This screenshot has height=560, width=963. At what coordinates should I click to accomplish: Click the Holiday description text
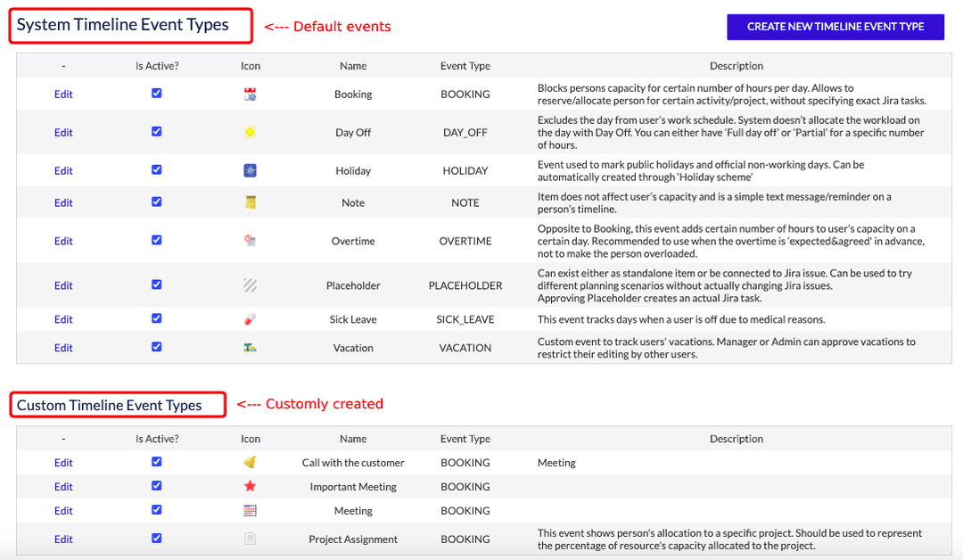701,170
